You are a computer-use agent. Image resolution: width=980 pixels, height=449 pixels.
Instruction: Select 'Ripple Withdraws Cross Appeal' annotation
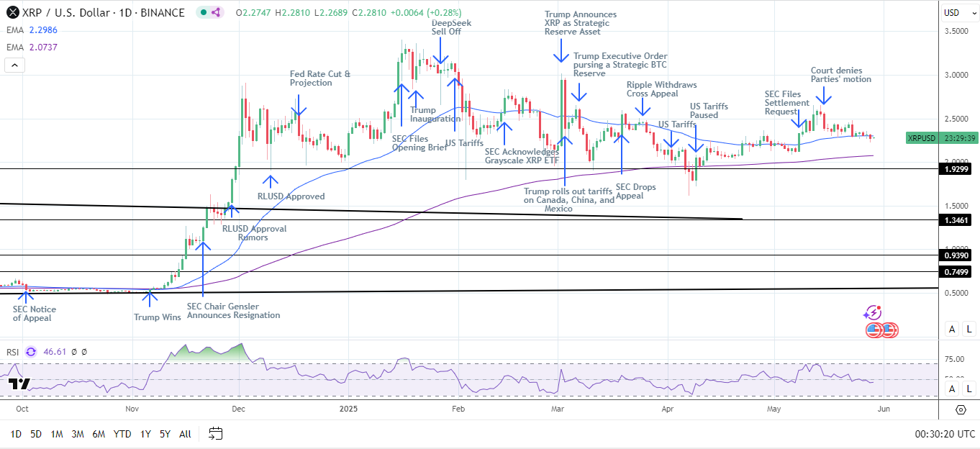pos(661,89)
